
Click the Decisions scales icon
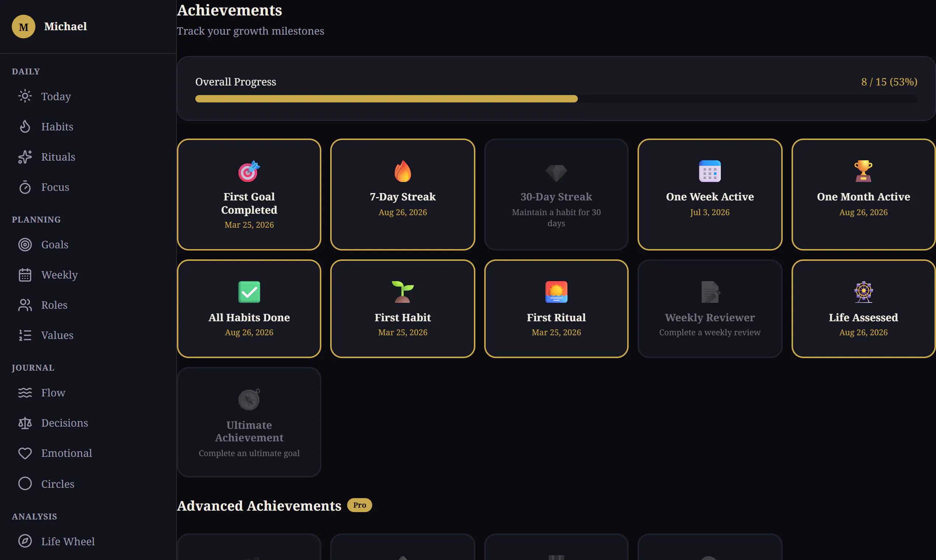pos(25,423)
